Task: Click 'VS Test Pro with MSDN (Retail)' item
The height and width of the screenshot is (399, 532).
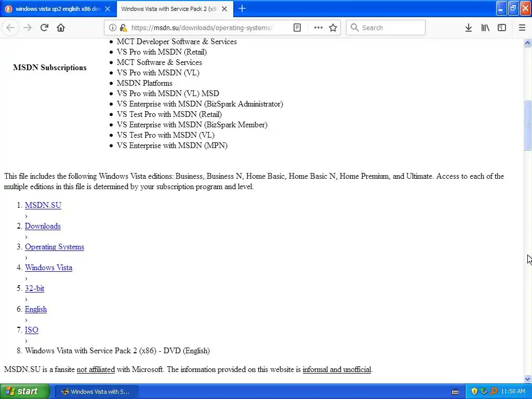Action: click(169, 114)
